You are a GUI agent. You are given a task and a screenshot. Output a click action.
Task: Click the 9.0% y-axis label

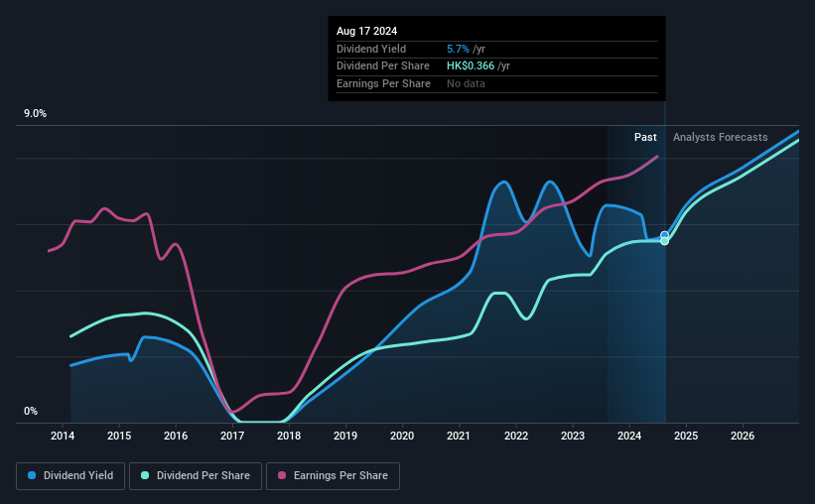click(x=36, y=114)
